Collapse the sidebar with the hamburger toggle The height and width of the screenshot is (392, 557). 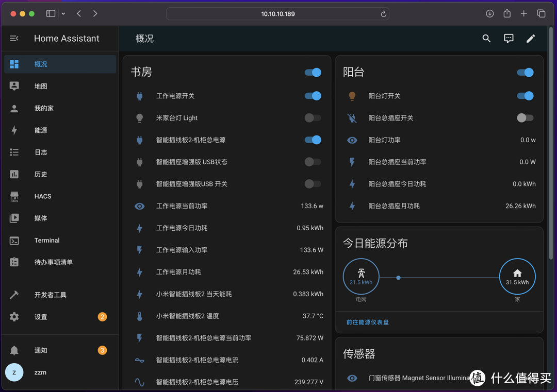(x=14, y=38)
